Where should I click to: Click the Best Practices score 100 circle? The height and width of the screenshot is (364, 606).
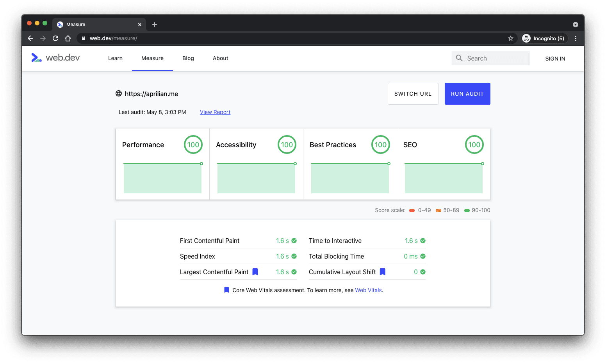381,145
